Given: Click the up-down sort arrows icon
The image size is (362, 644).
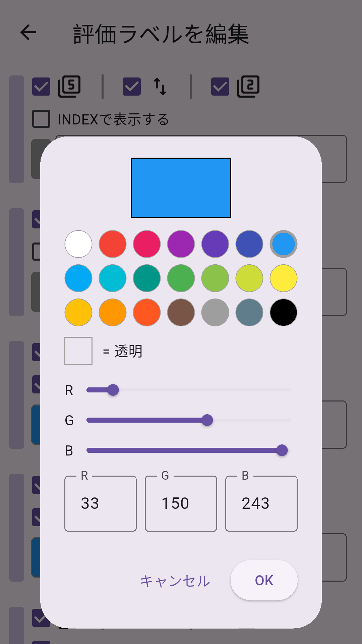Looking at the screenshot, I should point(160,87).
